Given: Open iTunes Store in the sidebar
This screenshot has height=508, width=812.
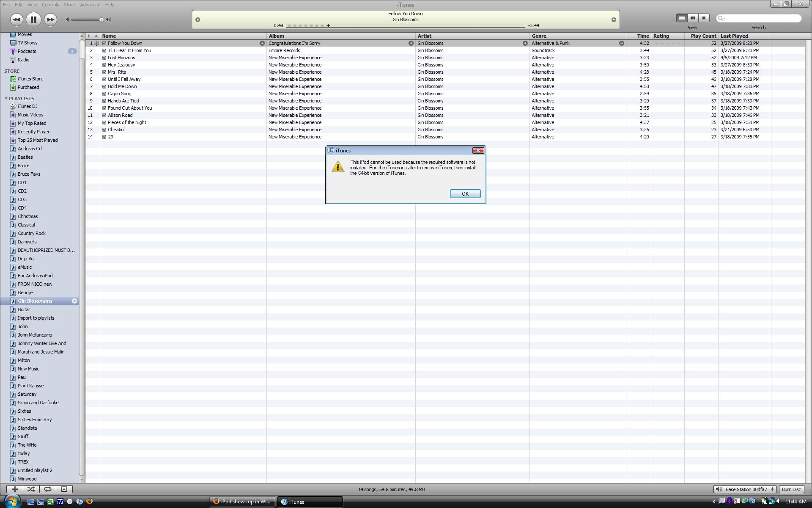Looking at the screenshot, I should click(x=30, y=79).
